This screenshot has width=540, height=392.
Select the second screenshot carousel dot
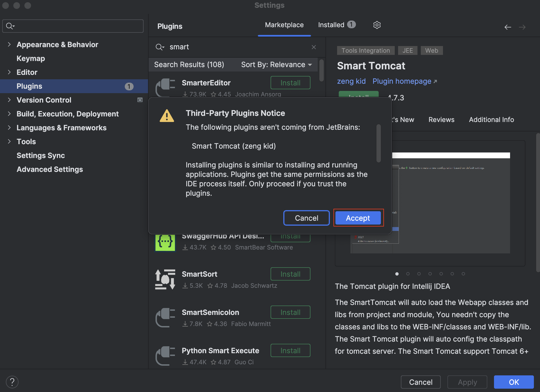point(408,274)
